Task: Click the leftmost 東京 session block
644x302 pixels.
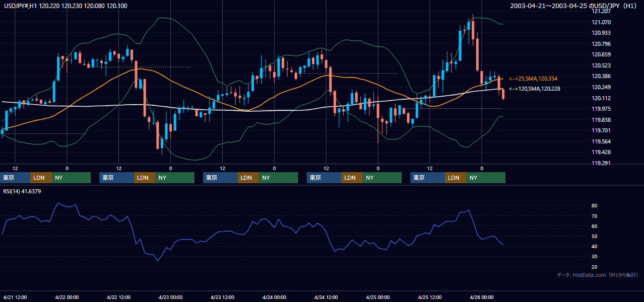Action: [15, 178]
